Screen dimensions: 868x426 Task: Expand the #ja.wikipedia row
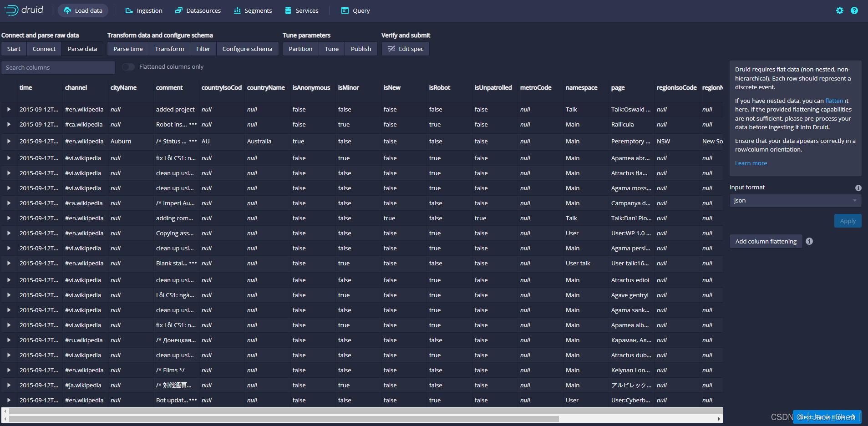click(9, 385)
